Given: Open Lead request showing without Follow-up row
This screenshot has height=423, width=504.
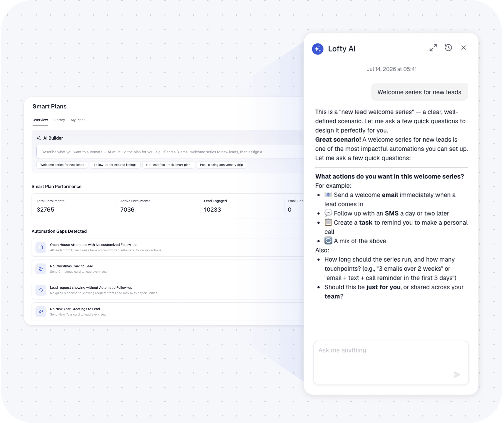Looking at the screenshot, I should [x=167, y=290].
